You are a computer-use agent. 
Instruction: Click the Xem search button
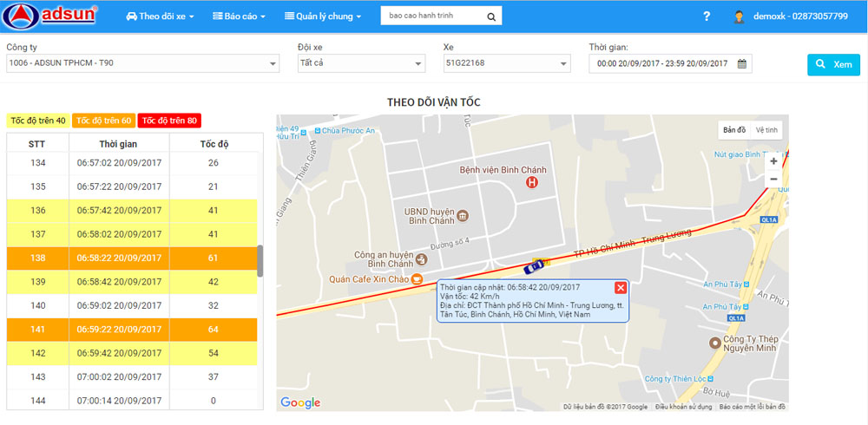833,65
